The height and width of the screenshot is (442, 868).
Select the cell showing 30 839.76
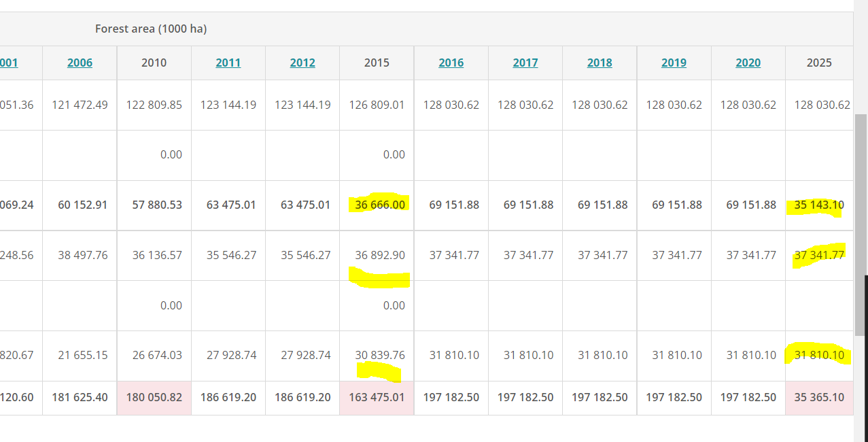click(377, 355)
